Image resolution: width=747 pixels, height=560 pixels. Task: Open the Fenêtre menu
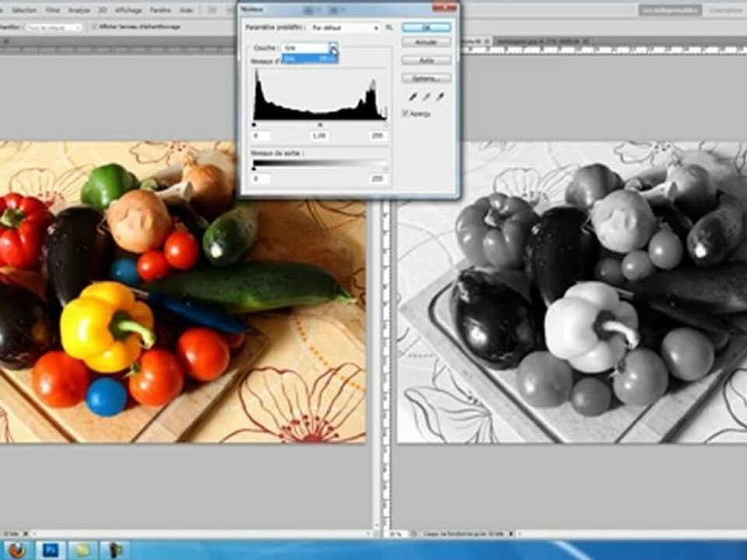click(160, 9)
